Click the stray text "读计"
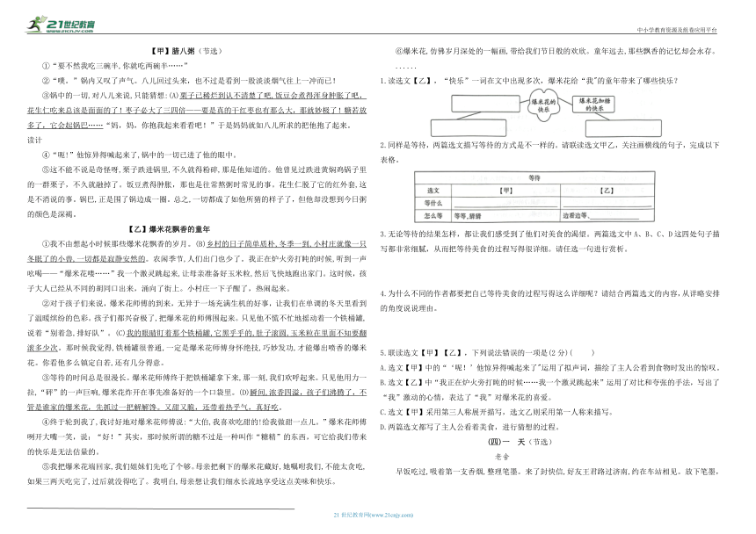 click(34, 141)
